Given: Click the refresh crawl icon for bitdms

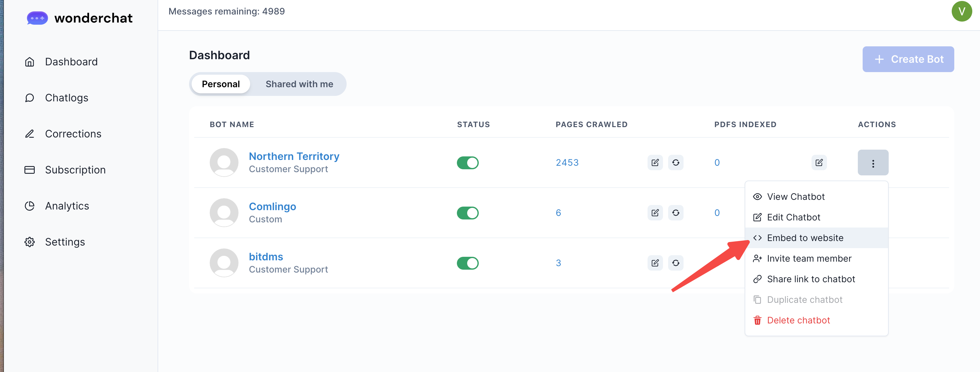Looking at the screenshot, I should 675,263.
